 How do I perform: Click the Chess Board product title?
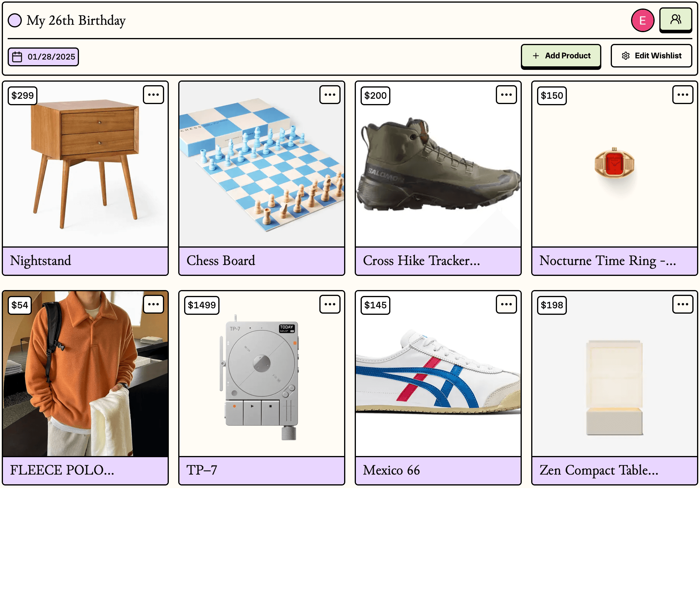point(221,261)
